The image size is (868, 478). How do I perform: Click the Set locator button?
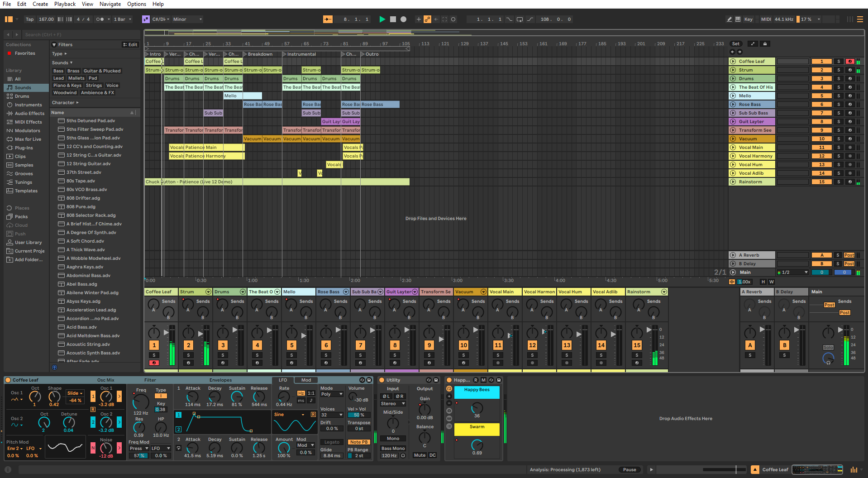point(736,44)
